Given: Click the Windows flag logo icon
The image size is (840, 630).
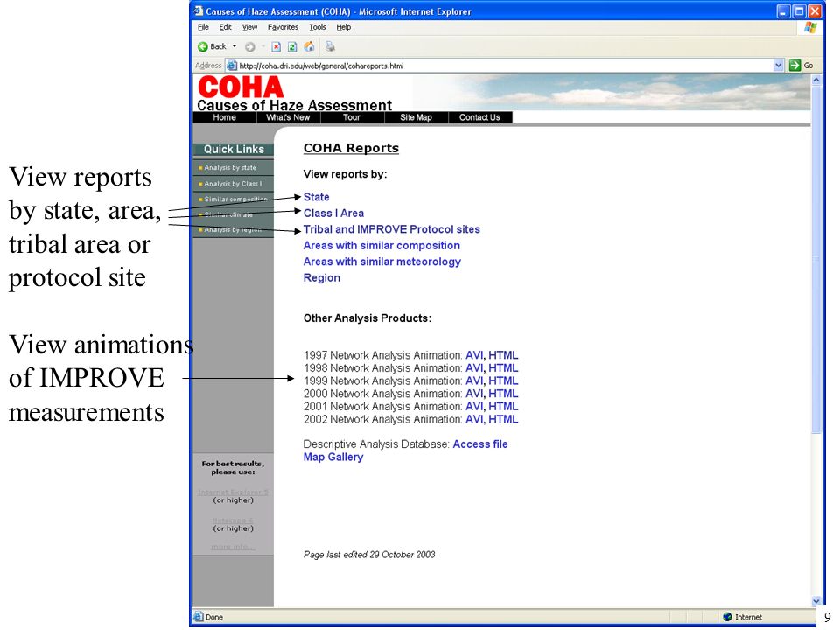Looking at the screenshot, I should pos(810,27).
